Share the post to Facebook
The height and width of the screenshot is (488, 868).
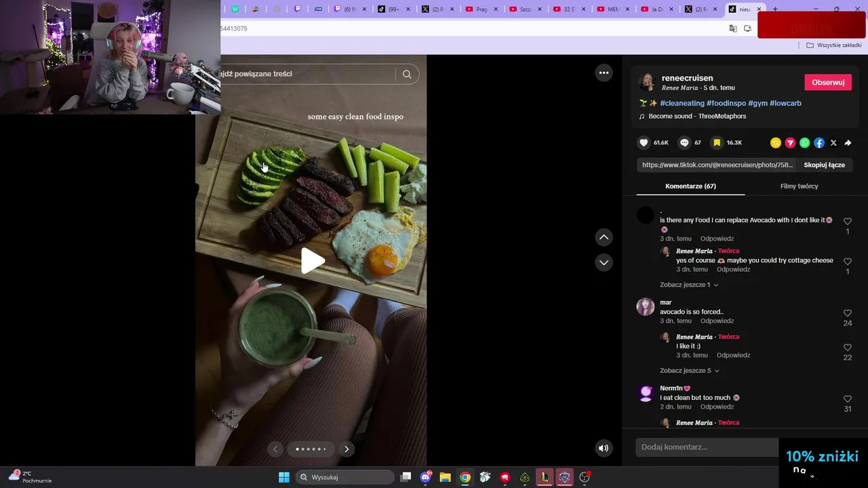819,143
